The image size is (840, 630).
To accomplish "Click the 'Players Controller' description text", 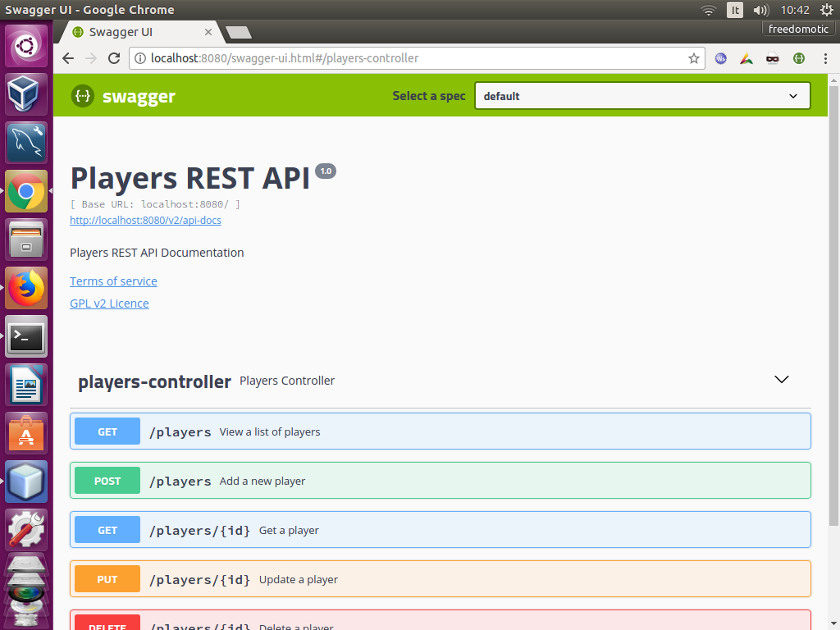I will click(x=287, y=381).
